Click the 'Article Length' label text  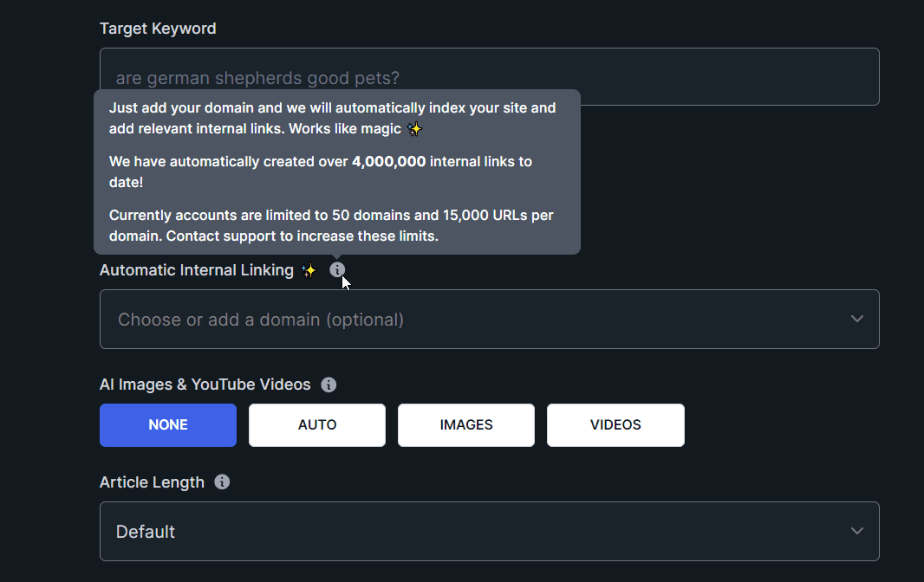(x=152, y=482)
